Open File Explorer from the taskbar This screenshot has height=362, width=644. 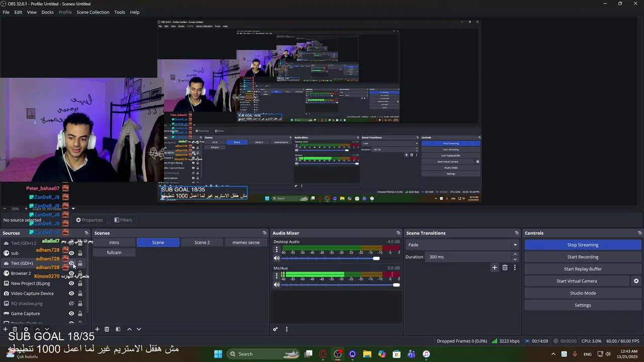click(x=367, y=354)
